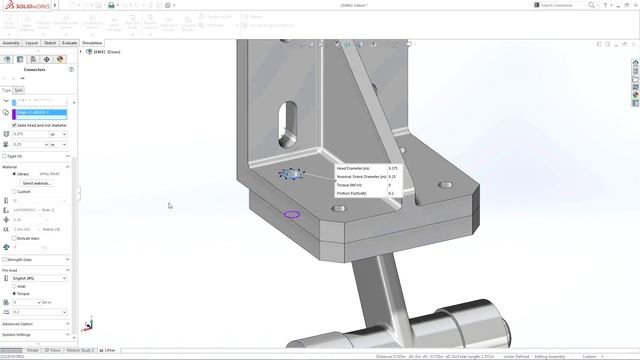
Task: Click Head Diameter row in callout
Action: pyautogui.click(x=368, y=168)
